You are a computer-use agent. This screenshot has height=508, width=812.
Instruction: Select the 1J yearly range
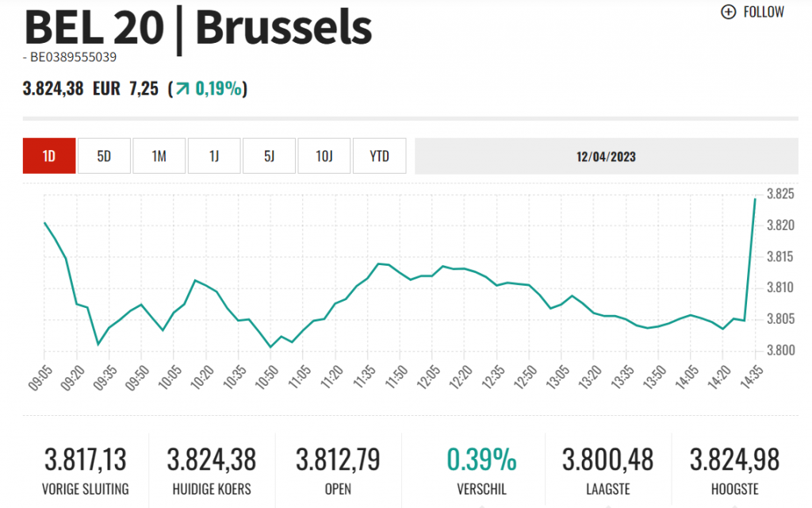(x=214, y=156)
